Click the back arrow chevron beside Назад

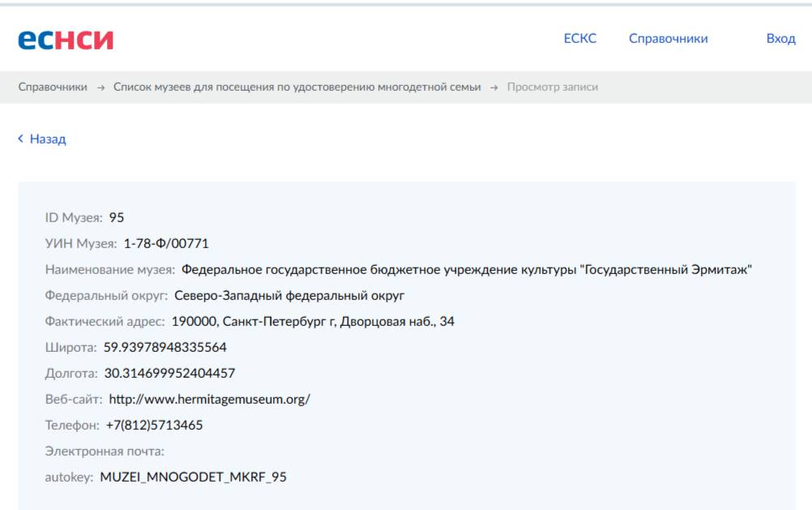(19, 138)
